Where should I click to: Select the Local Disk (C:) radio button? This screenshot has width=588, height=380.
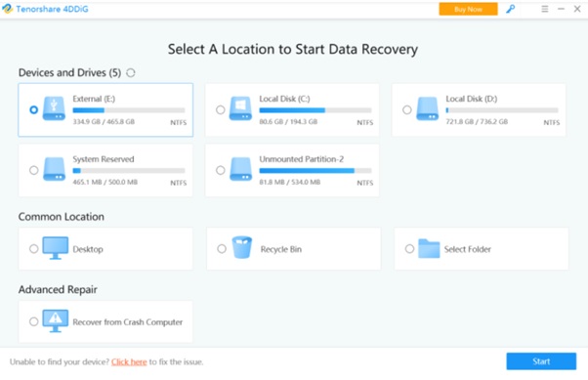pos(221,110)
